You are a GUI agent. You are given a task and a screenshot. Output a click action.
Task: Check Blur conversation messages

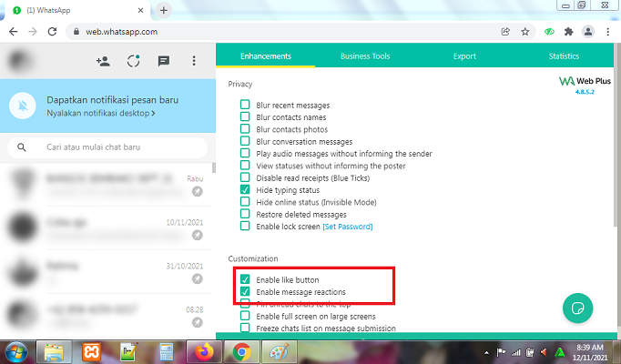pos(245,141)
